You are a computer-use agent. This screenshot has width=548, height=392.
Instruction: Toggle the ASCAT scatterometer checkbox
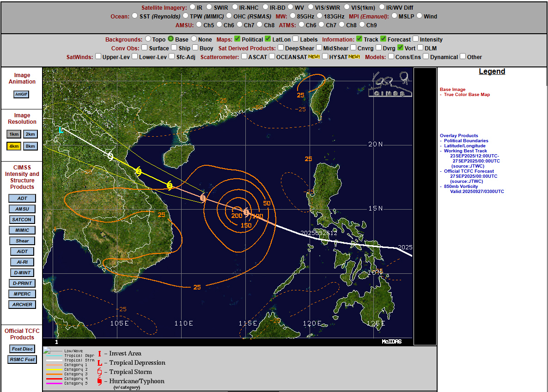[x=244, y=57]
